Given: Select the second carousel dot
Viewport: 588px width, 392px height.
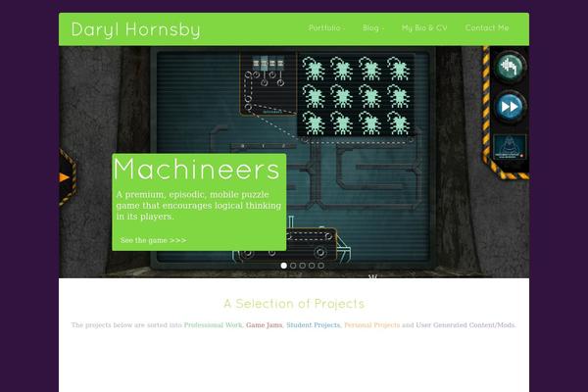Looking at the screenshot, I should click(x=293, y=266).
